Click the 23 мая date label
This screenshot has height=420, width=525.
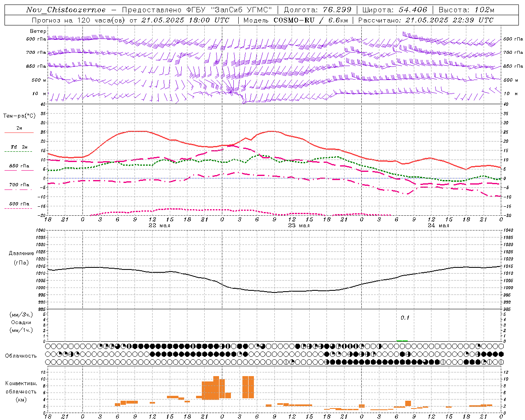pos(299,226)
